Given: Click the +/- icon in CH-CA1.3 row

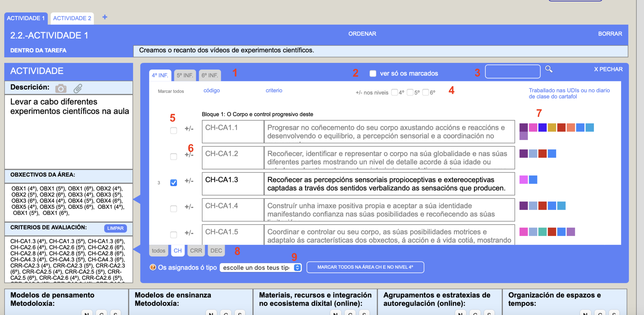Looking at the screenshot, I should [x=189, y=181].
